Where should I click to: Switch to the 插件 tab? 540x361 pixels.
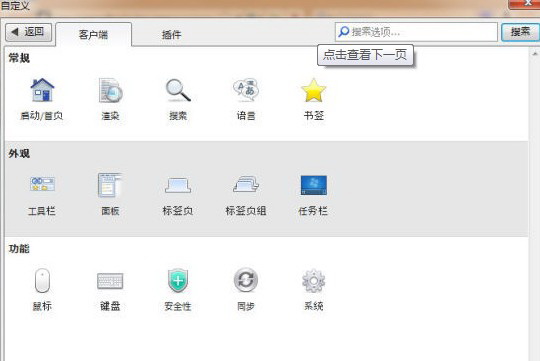coord(171,34)
